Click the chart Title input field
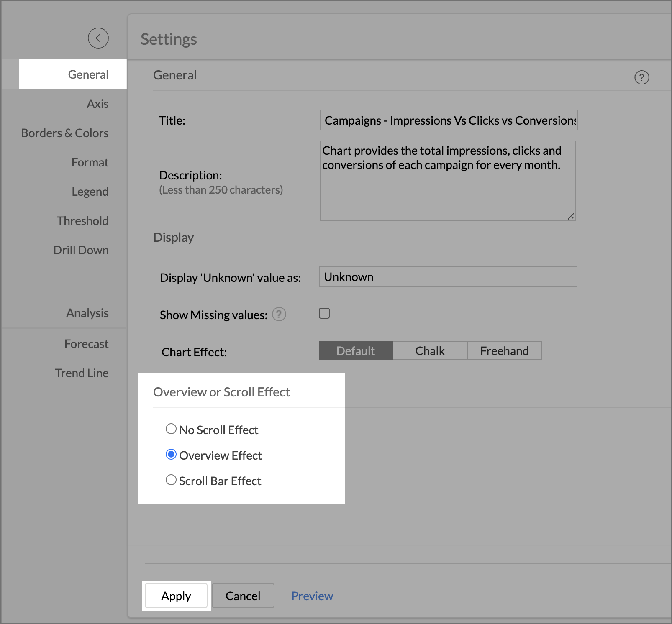 click(x=449, y=120)
